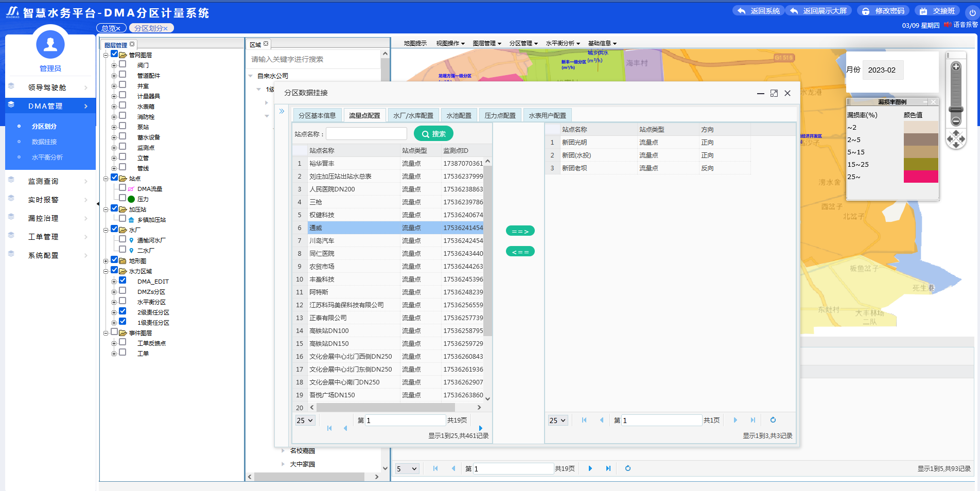Click the 返回系统 button
The image size is (980, 491).
click(x=759, y=11)
